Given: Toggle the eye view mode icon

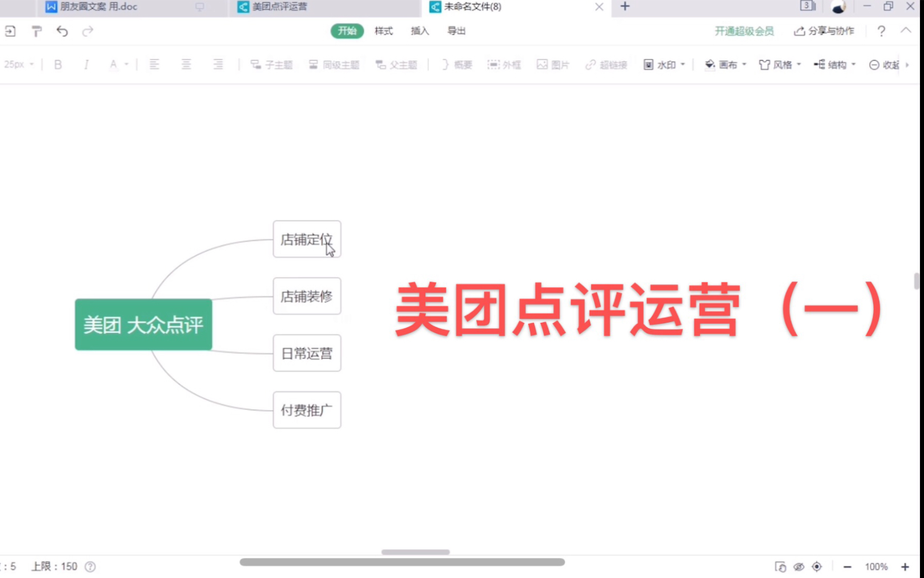Looking at the screenshot, I should 799,567.
